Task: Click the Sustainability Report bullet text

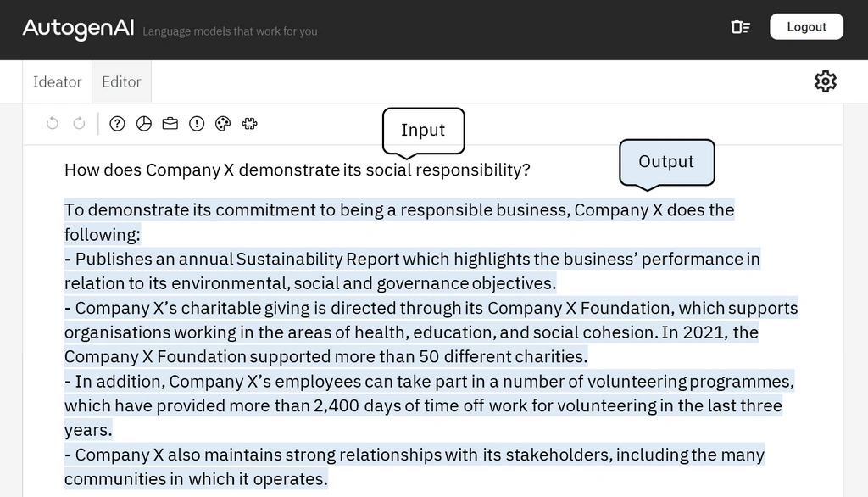Action: (413, 271)
